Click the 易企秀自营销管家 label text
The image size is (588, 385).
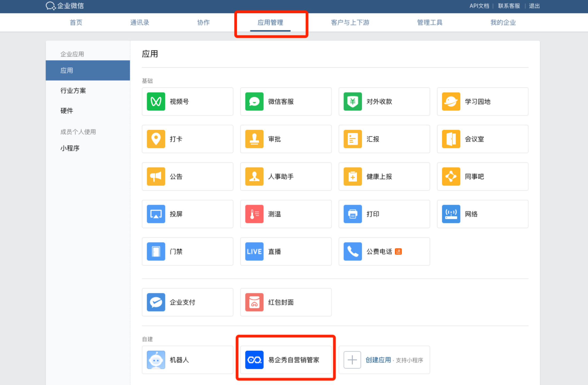(x=294, y=360)
